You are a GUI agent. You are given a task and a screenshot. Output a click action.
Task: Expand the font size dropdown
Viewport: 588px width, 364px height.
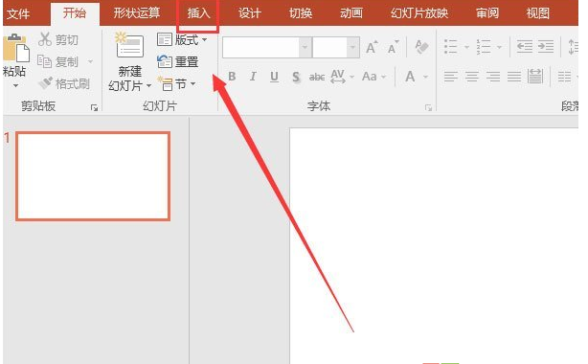352,47
